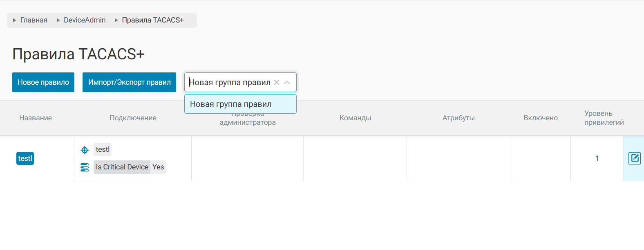
Task: Navigate to the DeviceAdmin breadcrumb link
Action: [85, 20]
